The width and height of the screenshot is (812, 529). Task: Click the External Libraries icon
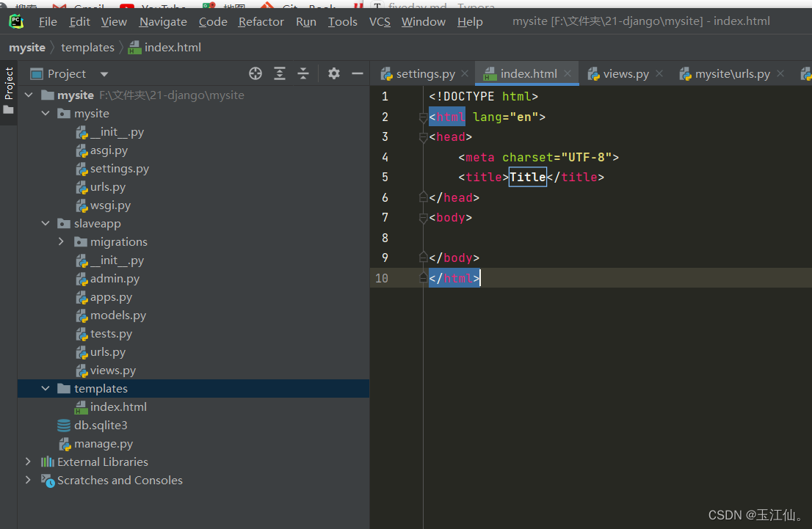click(x=48, y=461)
